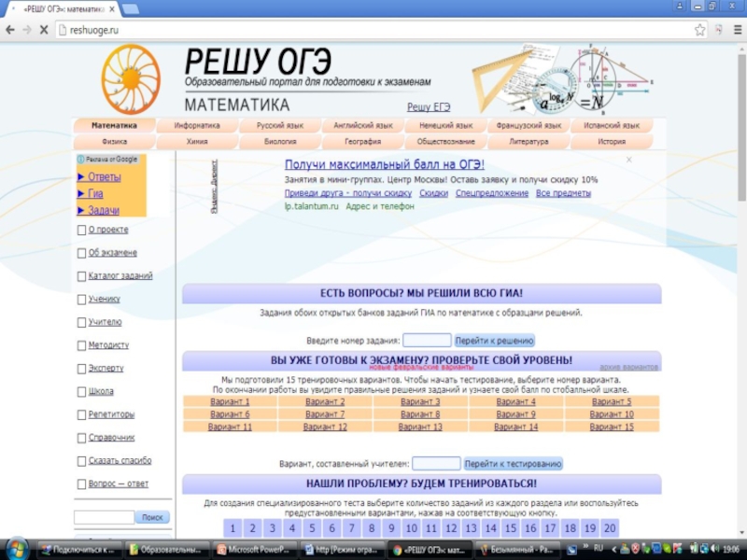Open Вариант 15 link
This screenshot has width=747, height=560.
(612, 427)
